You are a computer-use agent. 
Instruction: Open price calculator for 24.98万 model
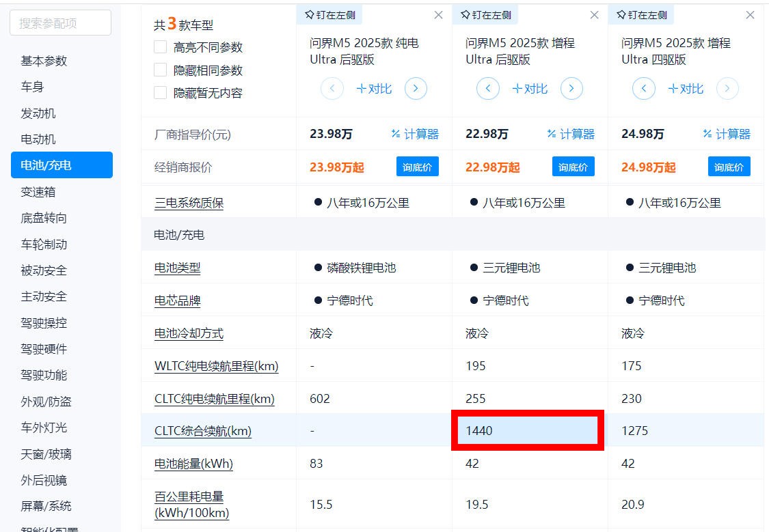pyautogui.click(x=727, y=135)
